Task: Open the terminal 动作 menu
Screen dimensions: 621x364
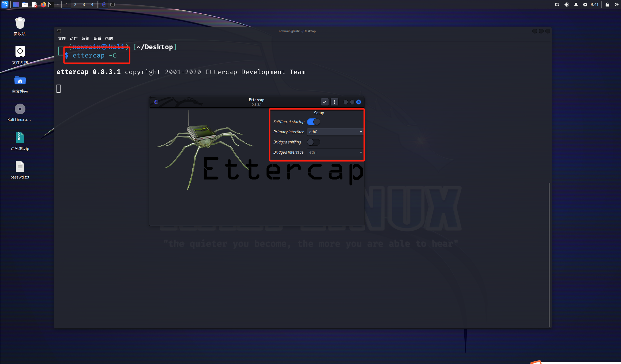Action: 73,39
